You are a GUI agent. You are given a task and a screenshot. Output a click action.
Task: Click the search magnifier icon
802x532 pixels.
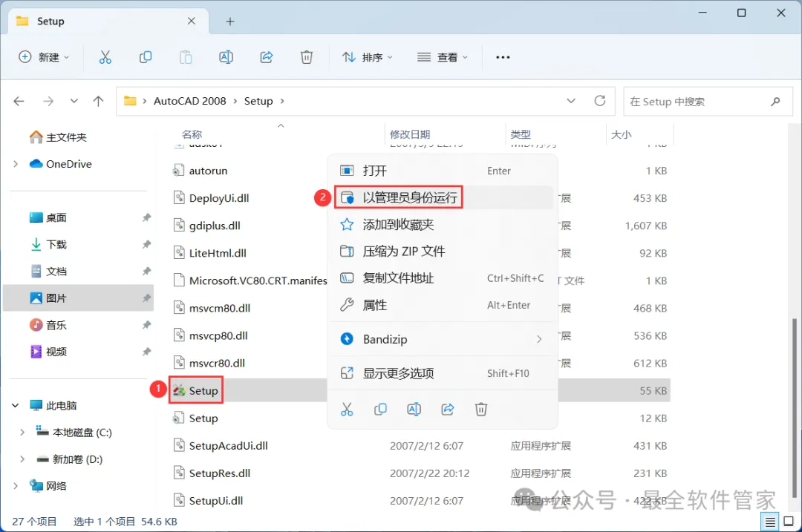775,101
